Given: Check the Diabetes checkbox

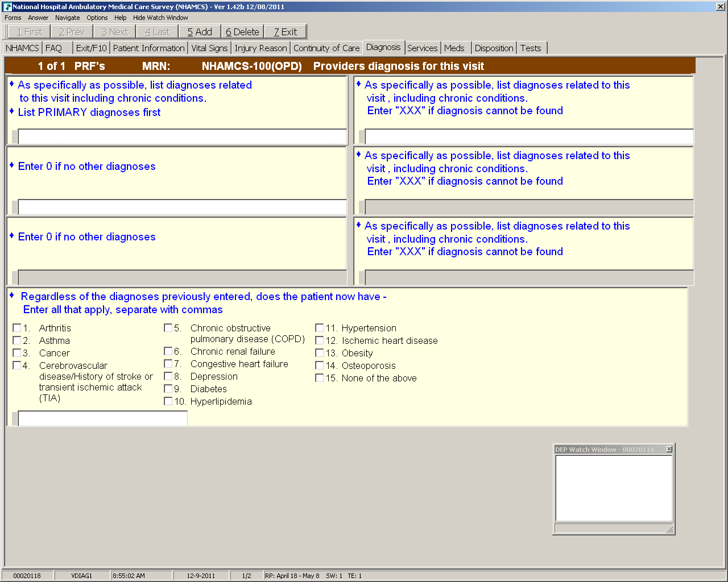Looking at the screenshot, I should pyautogui.click(x=168, y=389).
